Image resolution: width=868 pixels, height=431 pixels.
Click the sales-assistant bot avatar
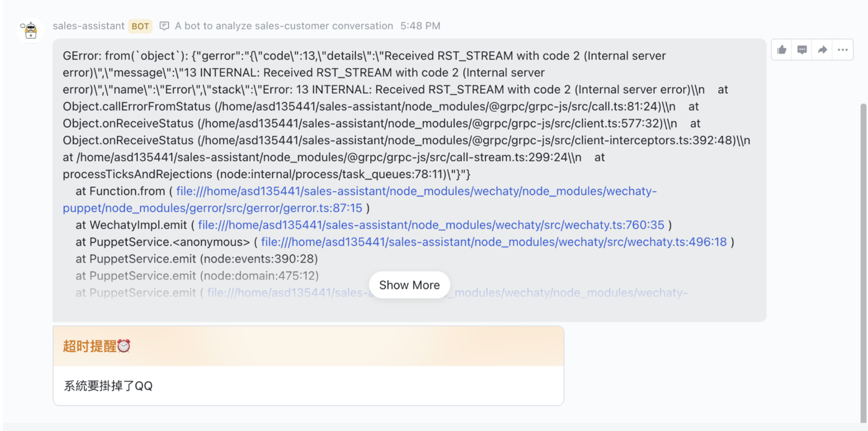[30, 30]
